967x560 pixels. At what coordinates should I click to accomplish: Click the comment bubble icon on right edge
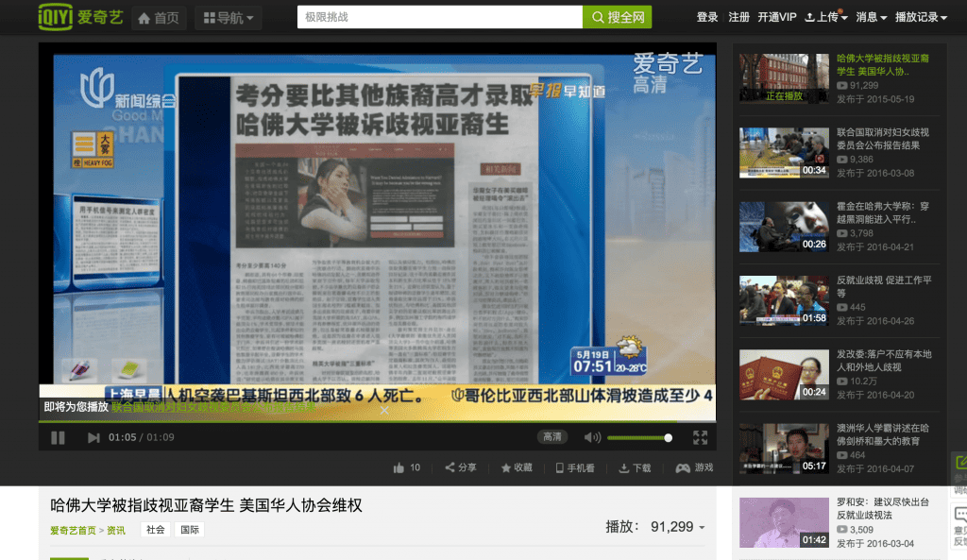coord(960,515)
